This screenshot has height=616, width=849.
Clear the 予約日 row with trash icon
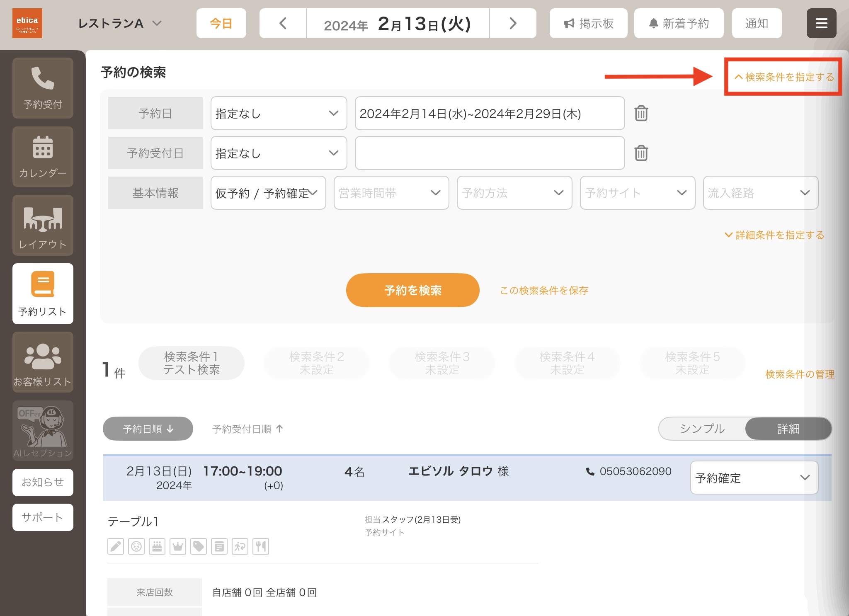(x=641, y=113)
